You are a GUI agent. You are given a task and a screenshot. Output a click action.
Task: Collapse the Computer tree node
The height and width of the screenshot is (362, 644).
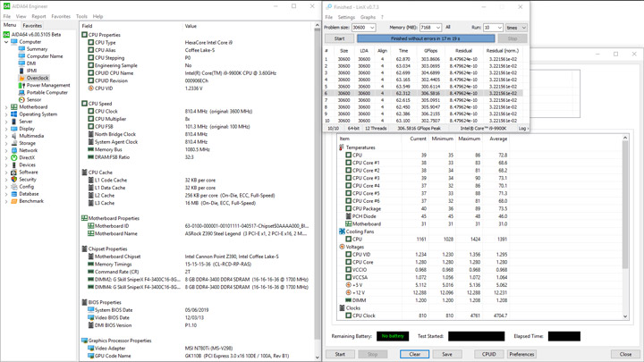click(x=6, y=42)
